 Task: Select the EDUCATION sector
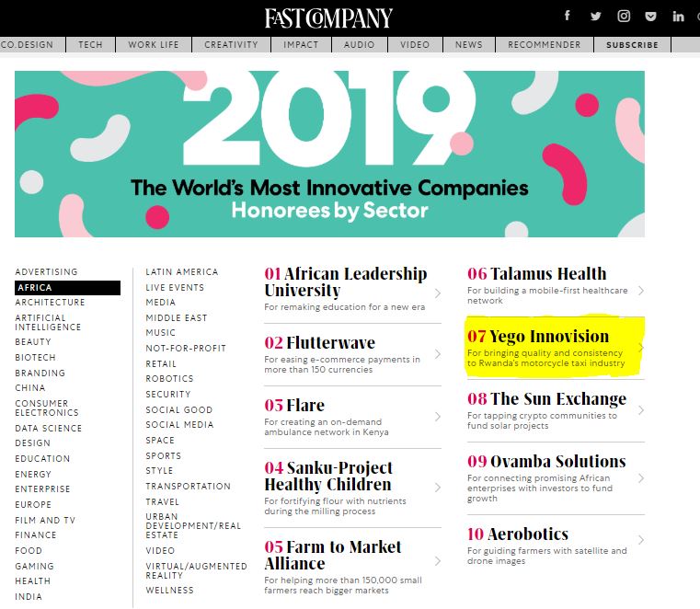[42, 458]
